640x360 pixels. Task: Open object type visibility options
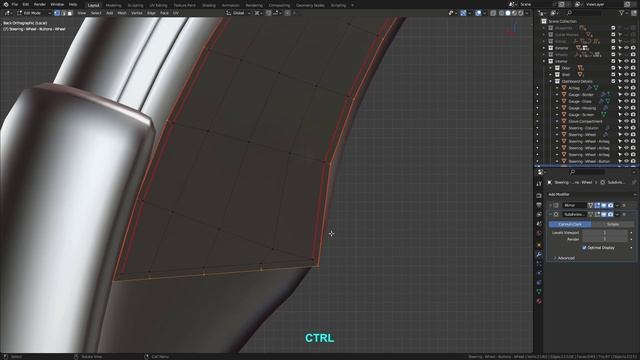[x=453, y=13]
